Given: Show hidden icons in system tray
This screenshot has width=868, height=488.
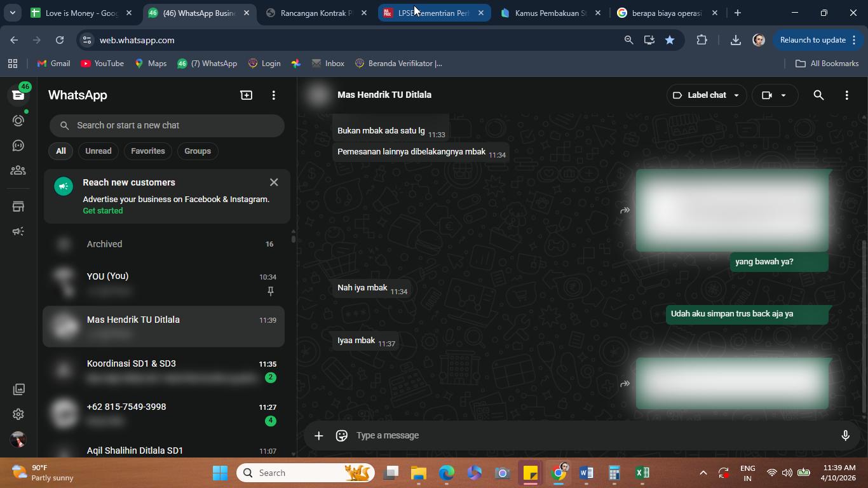Looking at the screenshot, I should (703, 473).
